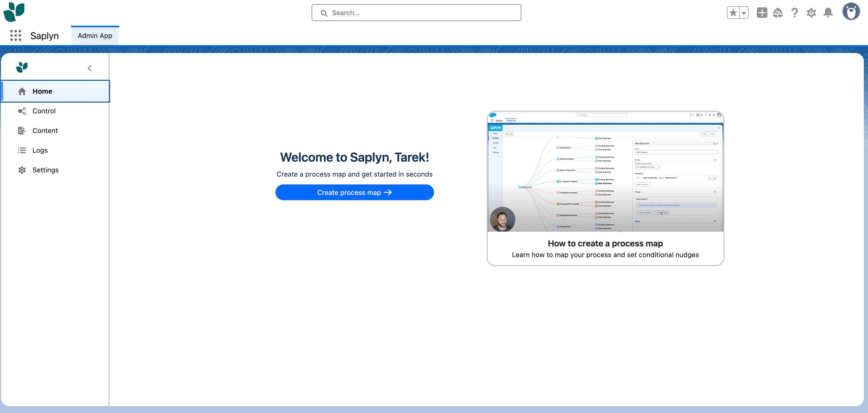Viewport: 868px width, 413px height.
Task: Play the process map tutorial video thumbnail
Action: coord(605,171)
